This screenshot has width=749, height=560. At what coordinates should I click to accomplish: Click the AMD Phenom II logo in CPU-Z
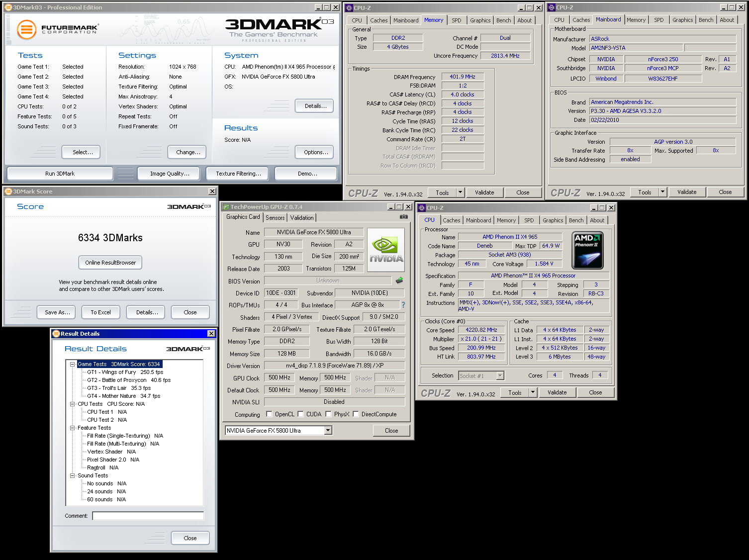tap(588, 251)
